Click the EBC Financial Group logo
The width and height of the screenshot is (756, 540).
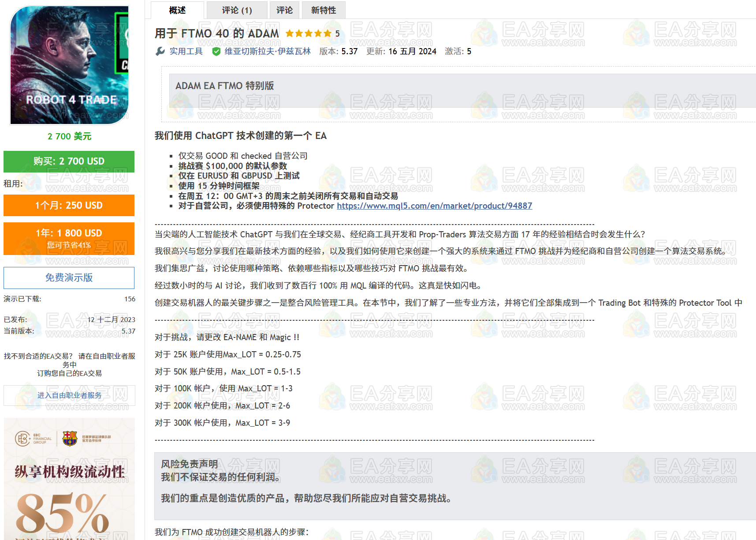pyautogui.click(x=34, y=439)
